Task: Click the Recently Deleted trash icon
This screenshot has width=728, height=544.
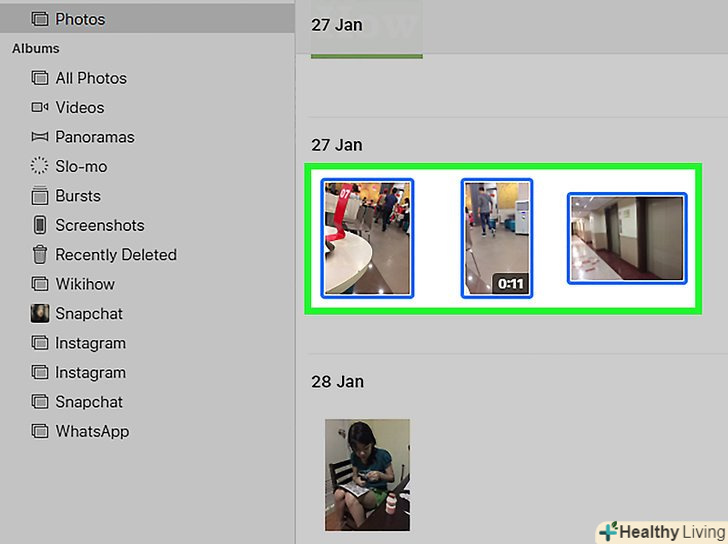Action: pos(40,254)
